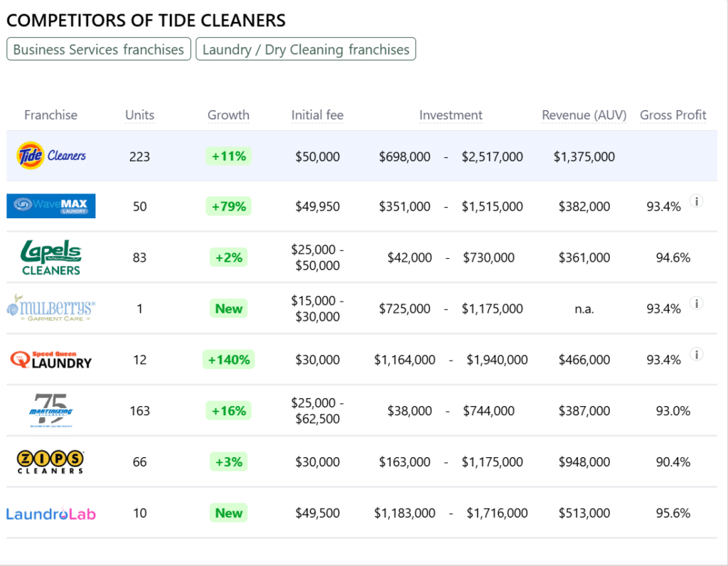
Task: Sort by Gross Profit column header
Action: [x=673, y=115]
